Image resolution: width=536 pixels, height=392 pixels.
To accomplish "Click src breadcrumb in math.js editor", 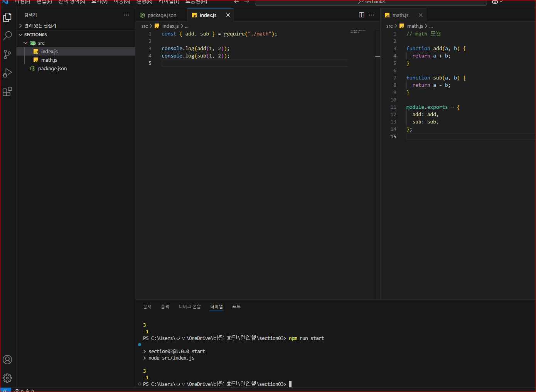I will point(389,26).
